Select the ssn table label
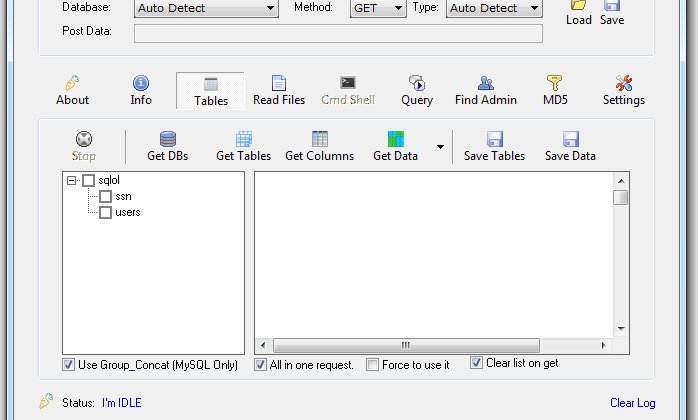Viewport: 698px width, 420px height. click(123, 196)
